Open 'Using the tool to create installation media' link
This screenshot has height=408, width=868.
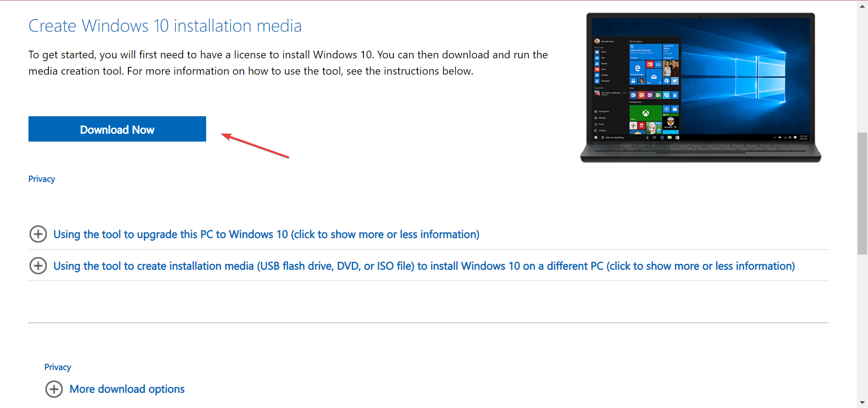coord(424,266)
